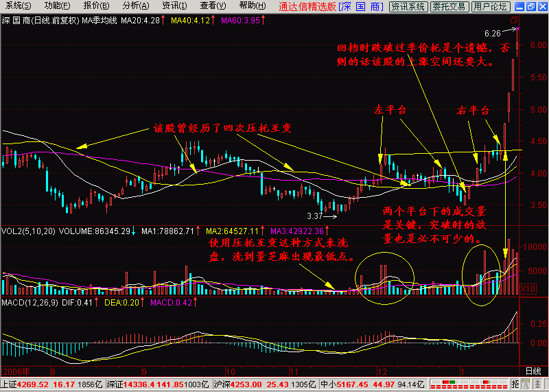
Task: Open the 报价(B) menu
Action: tap(97, 6)
